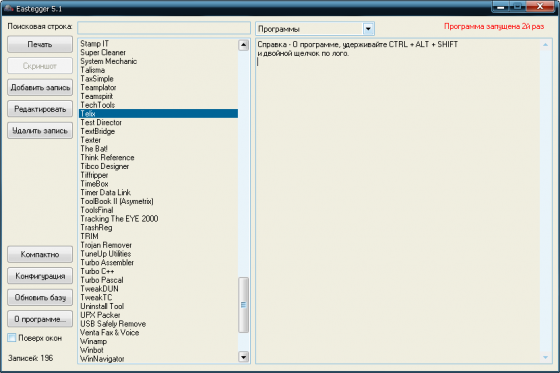Click the list scroll down arrow

click(244, 357)
